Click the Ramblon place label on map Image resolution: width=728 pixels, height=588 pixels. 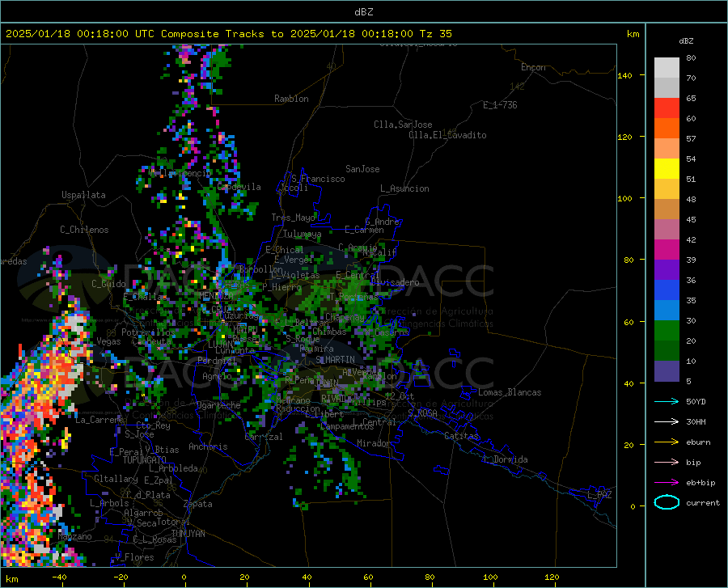pos(291,99)
